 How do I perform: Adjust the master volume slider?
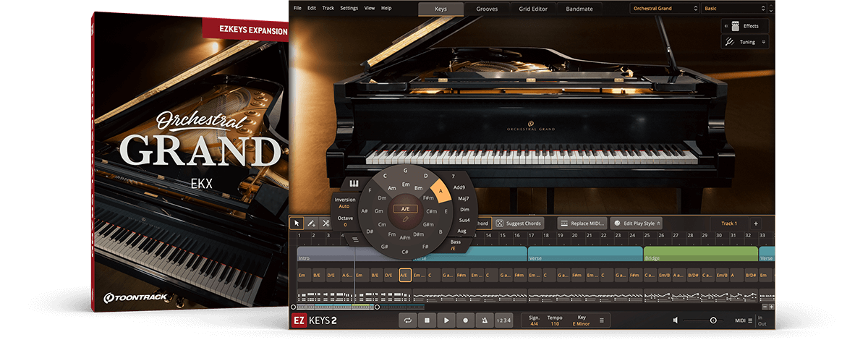point(712,320)
